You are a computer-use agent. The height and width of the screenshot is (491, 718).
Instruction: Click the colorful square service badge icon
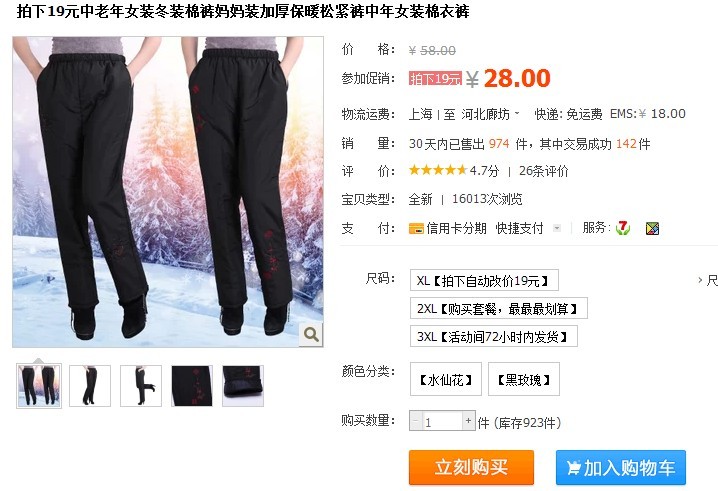tap(652, 228)
